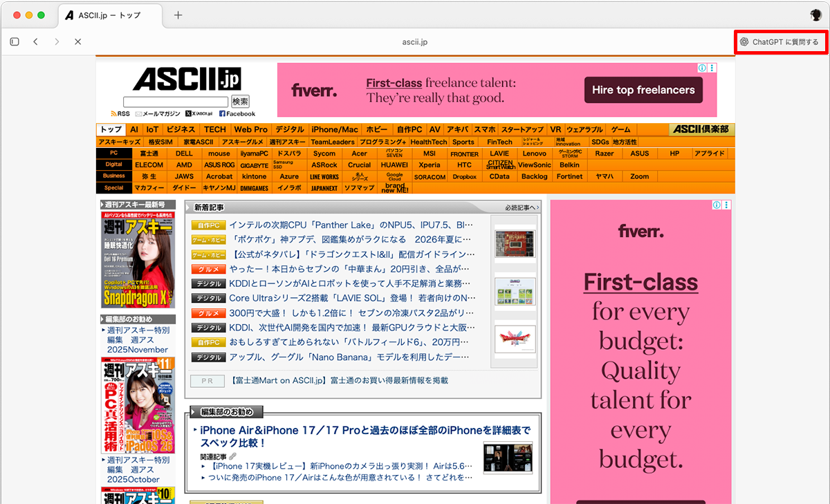Open the インテルの次期CPU Panther Lake article
The image size is (830, 504).
click(351, 225)
